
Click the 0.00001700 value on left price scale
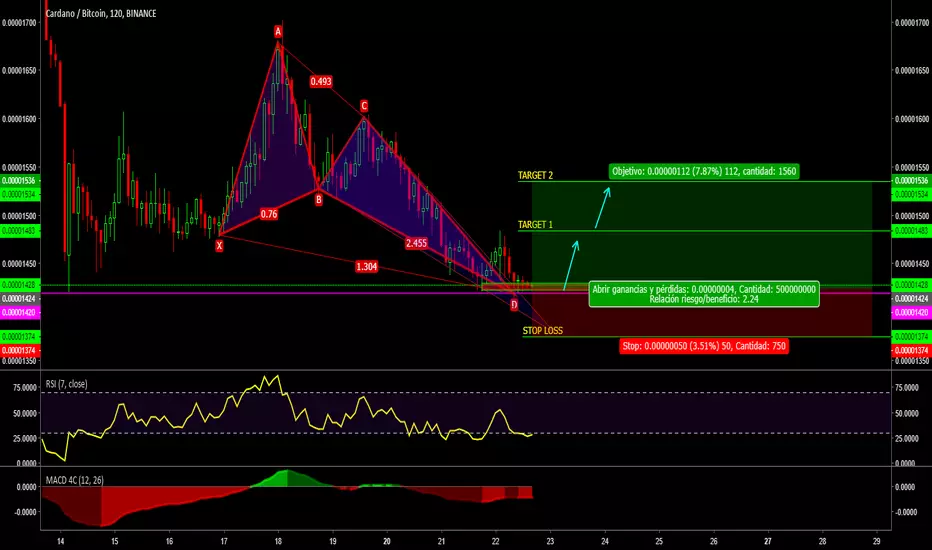click(19, 23)
